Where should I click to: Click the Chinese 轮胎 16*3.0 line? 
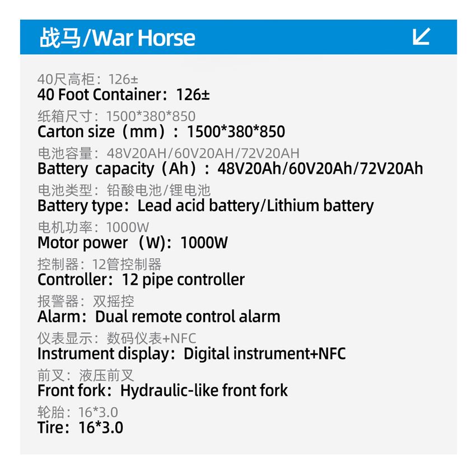click(x=78, y=412)
